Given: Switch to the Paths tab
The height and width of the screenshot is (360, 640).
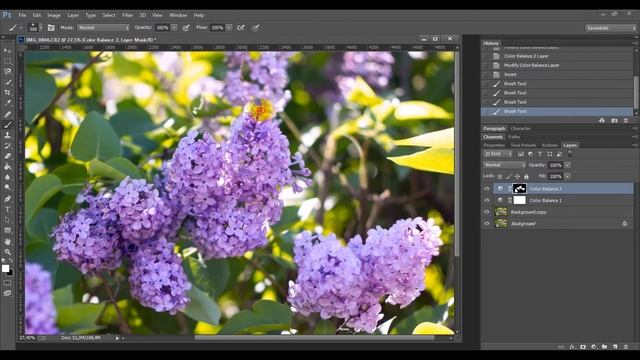Looking at the screenshot, I should [x=514, y=137].
